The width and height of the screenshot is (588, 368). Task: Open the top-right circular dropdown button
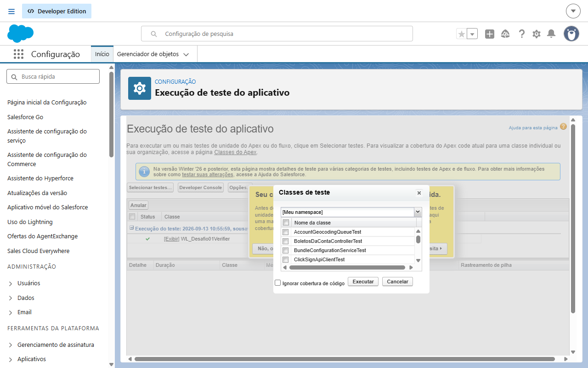pyautogui.click(x=573, y=11)
